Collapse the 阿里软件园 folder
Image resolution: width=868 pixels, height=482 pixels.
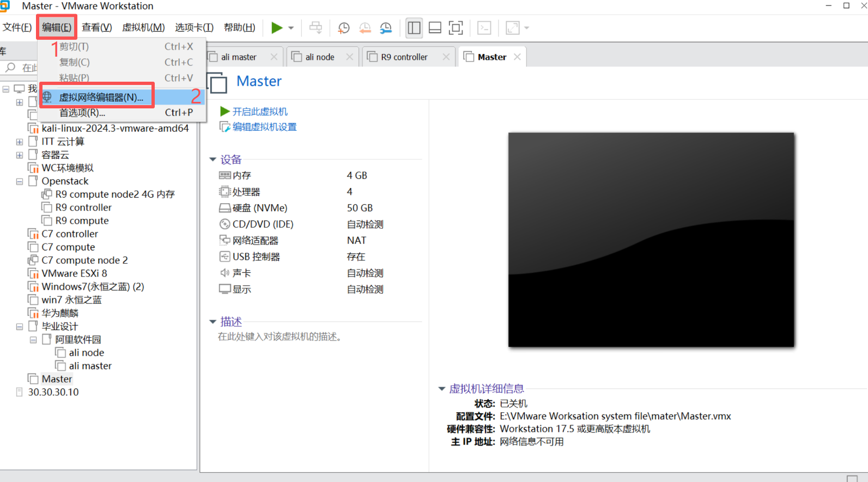(33, 340)
